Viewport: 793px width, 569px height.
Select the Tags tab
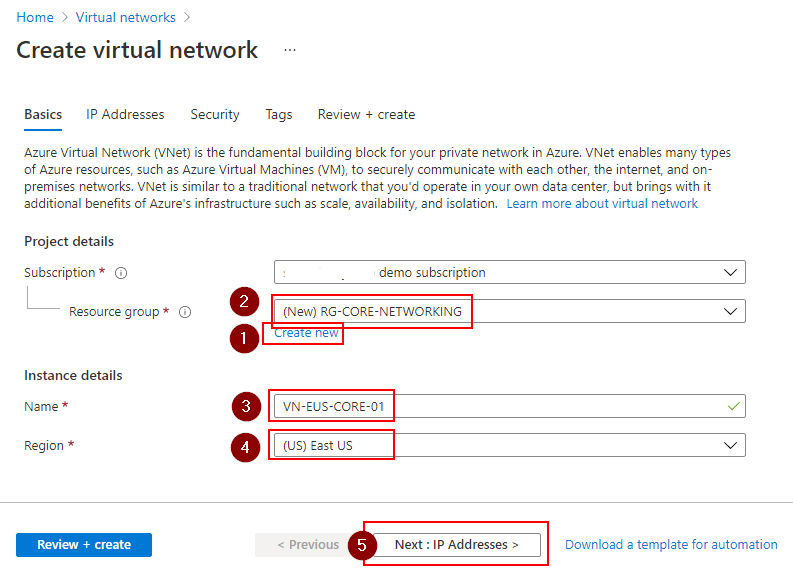click(x=279, y=115)
